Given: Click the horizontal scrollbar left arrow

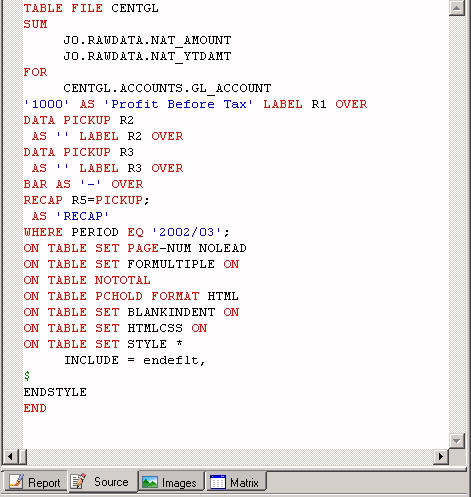Looking at the screenshot, I should click(x=10, y=456).
